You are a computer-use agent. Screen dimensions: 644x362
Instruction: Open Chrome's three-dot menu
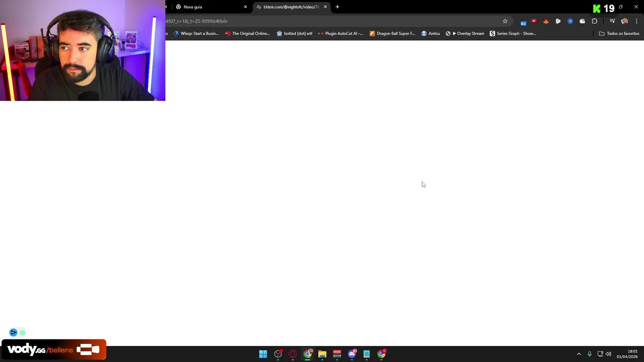(636, 21)
